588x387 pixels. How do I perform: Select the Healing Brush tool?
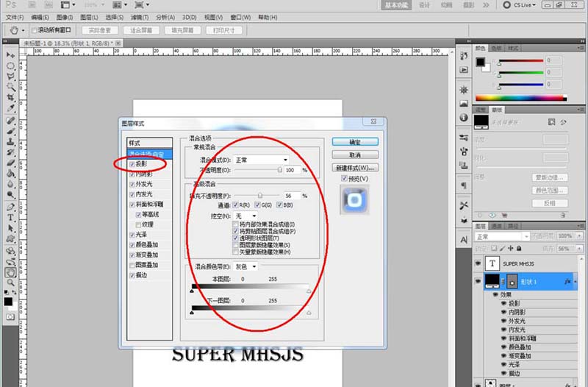tap(10, 121)
